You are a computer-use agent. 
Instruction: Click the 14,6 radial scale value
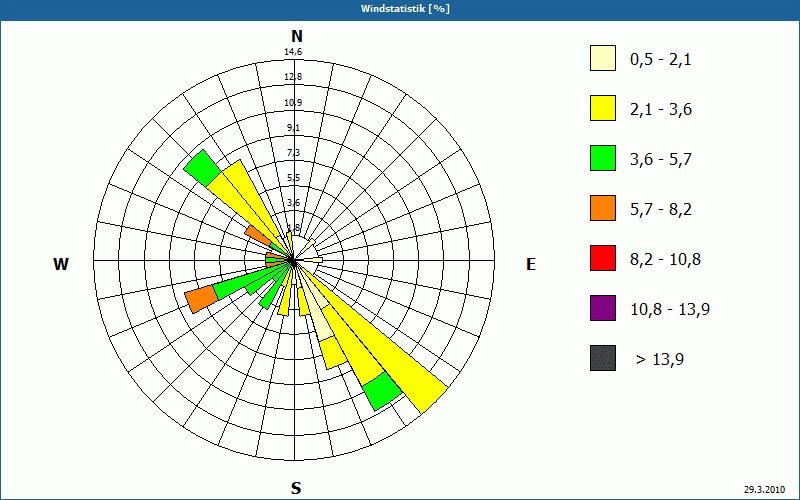(293, 52)
